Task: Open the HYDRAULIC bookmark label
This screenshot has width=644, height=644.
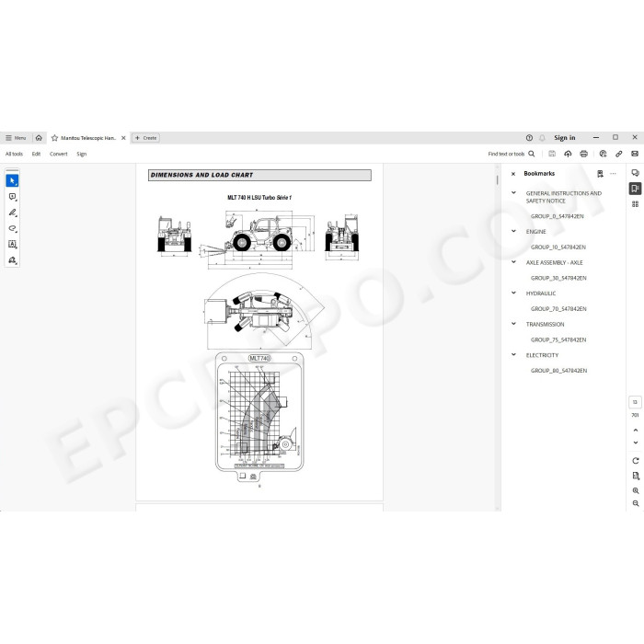Action: point(541,293)
